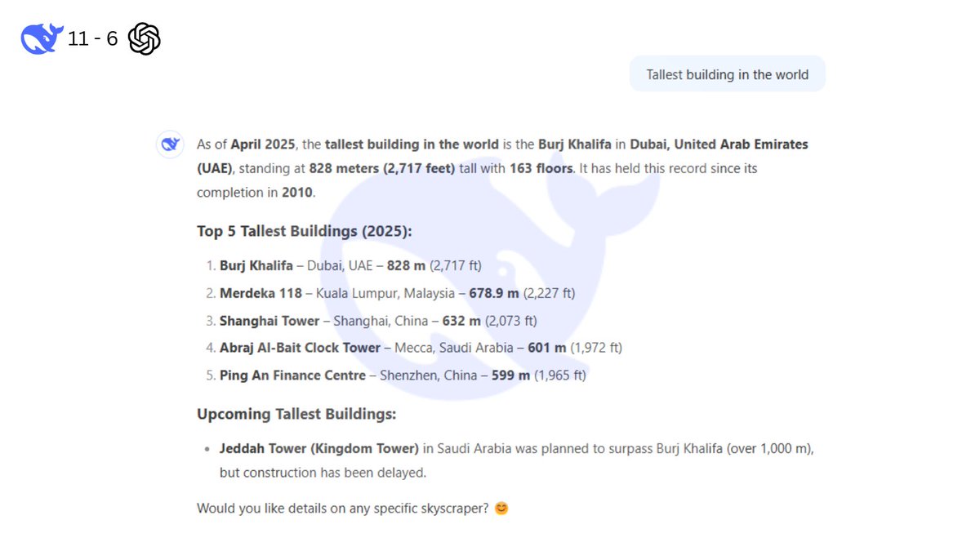Click 'Shanghai Tower' in the list

click(269, 321)
